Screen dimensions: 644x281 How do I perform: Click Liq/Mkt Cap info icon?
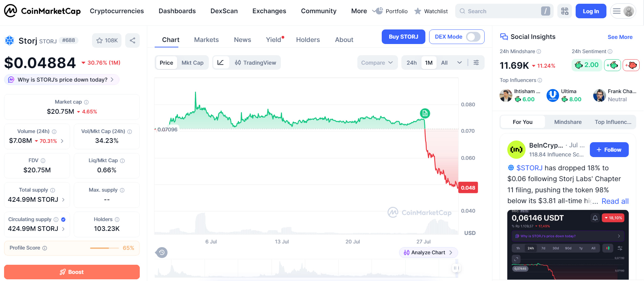(x=123, y=161)
